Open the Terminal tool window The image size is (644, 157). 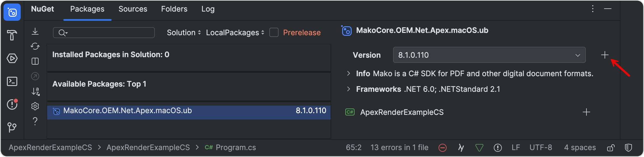coord(12,81)
